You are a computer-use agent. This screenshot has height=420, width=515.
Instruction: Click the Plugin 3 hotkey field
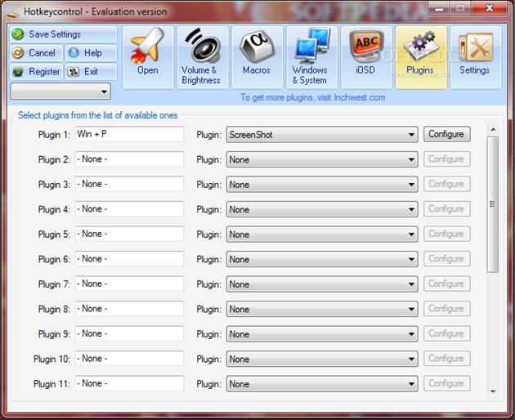tap(129, 184)
